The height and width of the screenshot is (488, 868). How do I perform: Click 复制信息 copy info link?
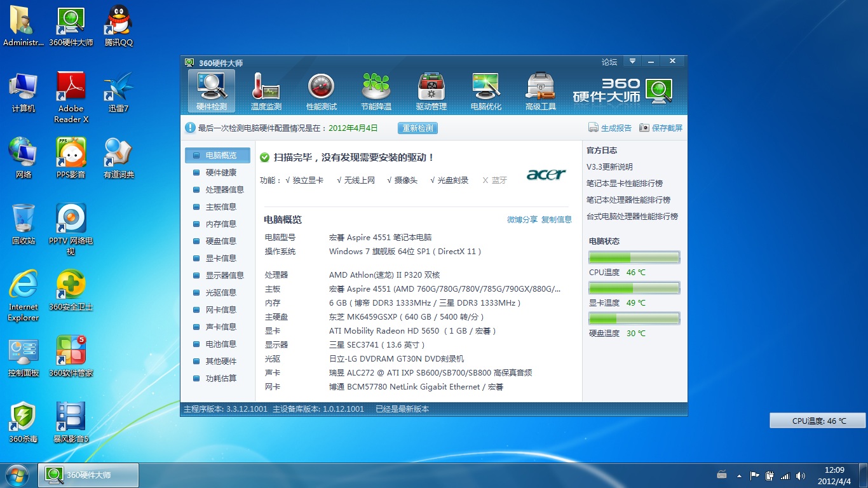(556, 219)
